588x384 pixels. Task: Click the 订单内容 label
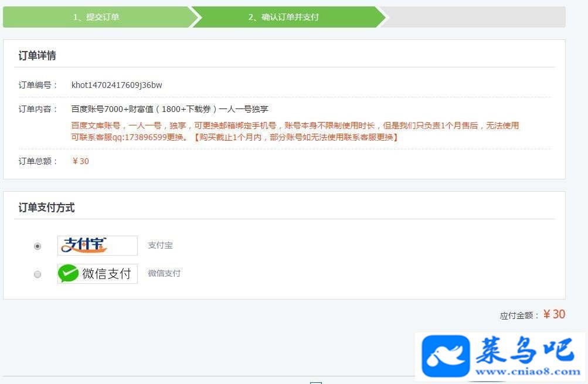click(38, 109)
